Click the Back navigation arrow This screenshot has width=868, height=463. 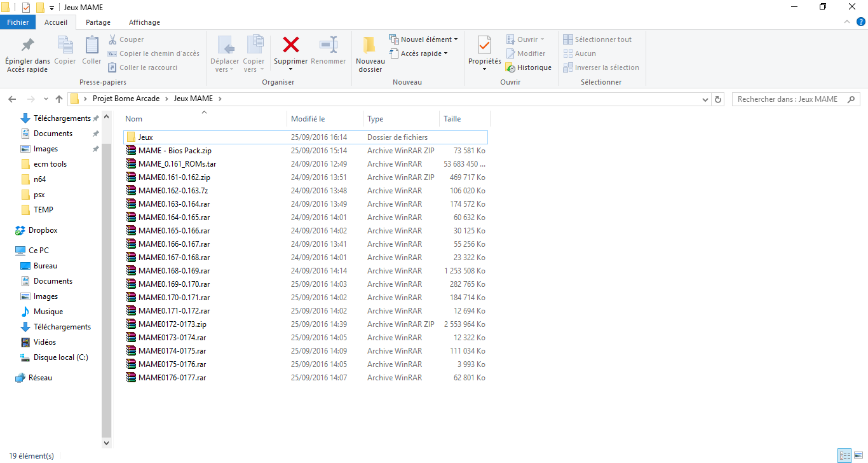point(12,99)
